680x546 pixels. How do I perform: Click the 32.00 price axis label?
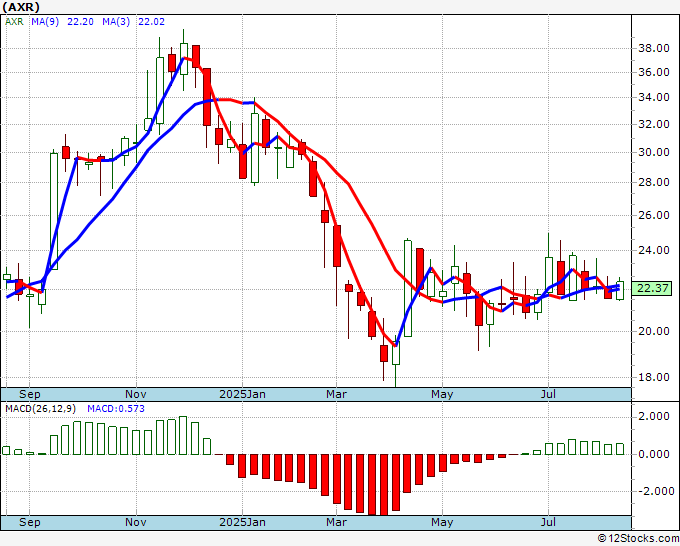654,124
